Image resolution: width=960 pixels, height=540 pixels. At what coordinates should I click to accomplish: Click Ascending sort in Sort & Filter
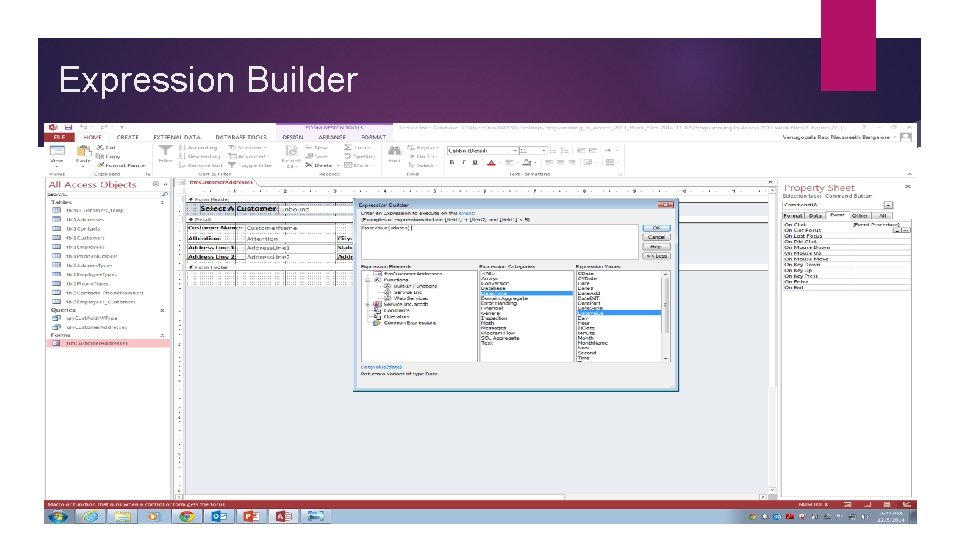point(198,148)
